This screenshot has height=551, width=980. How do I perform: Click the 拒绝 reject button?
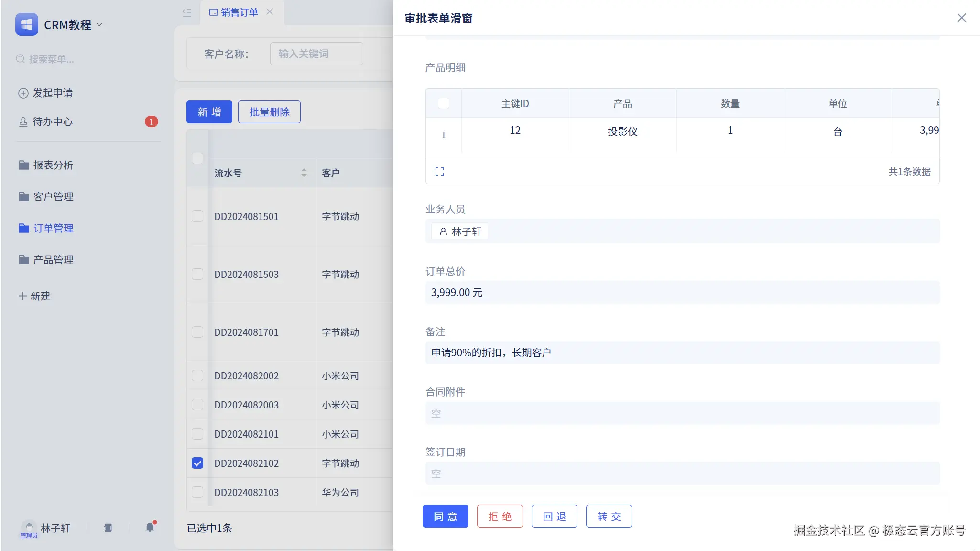coord(500,516)
